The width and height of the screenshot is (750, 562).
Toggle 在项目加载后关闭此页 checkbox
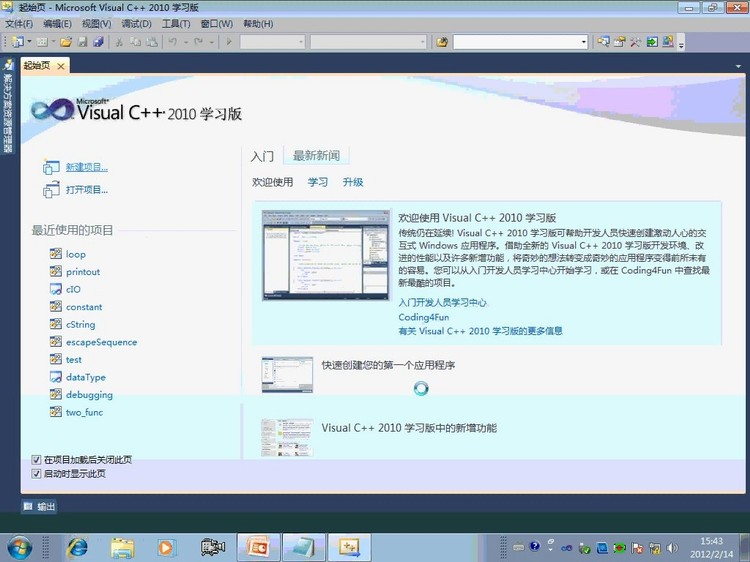[36, 460]
